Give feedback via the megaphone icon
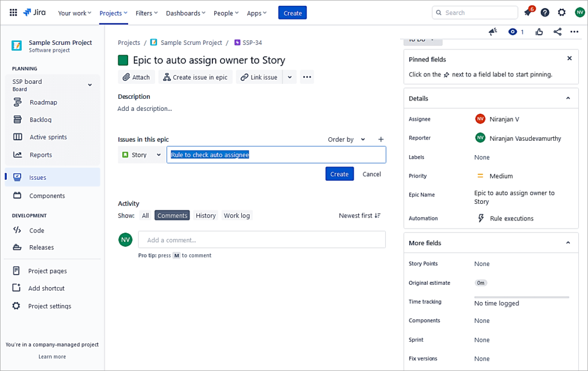This screenshot has height=371, width=588. coord(493,32)
